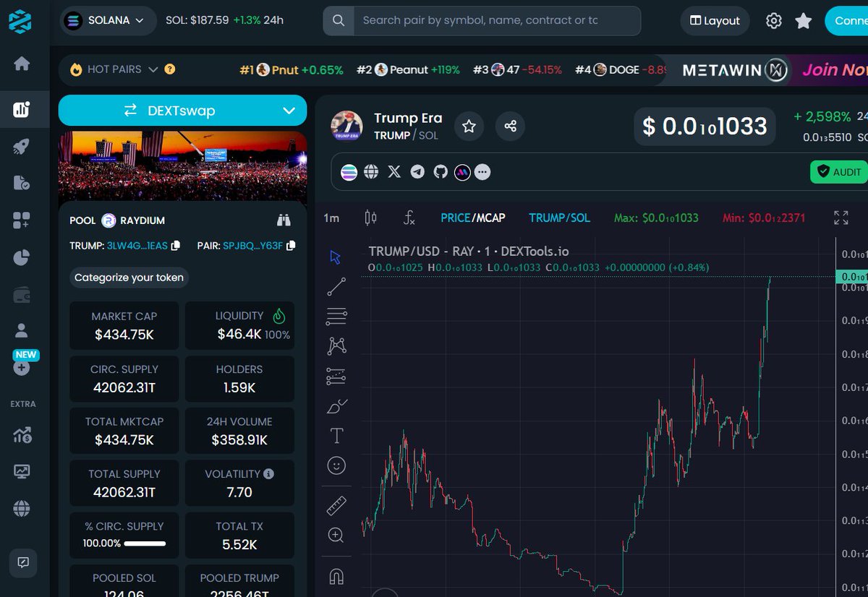Viewport: 868px width, 597px height.
Task: Open the DEXTools logo home link
Action: click(20, 20)
